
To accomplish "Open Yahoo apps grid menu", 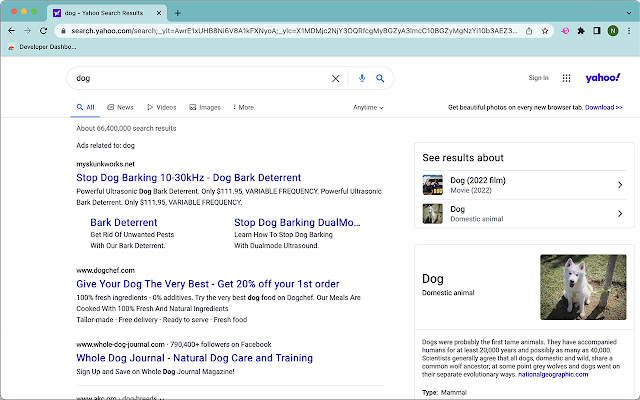I will (567, 78).
